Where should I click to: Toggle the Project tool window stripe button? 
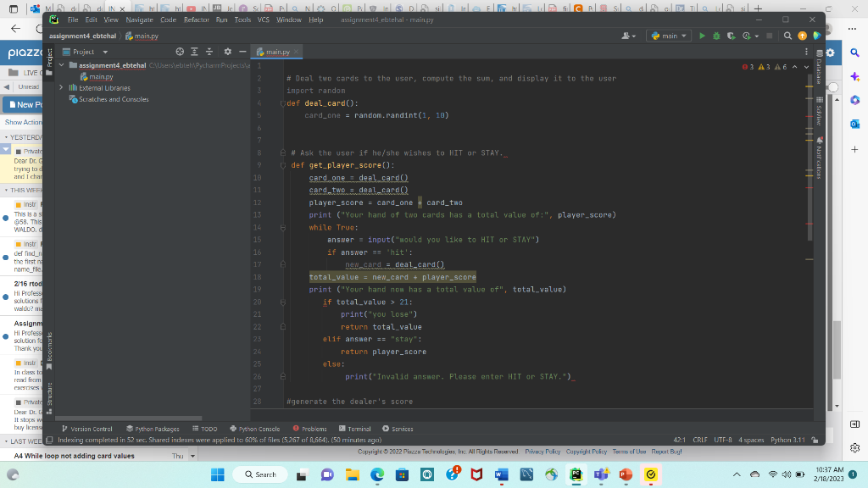pyautogui.click(x=49, y=61)
